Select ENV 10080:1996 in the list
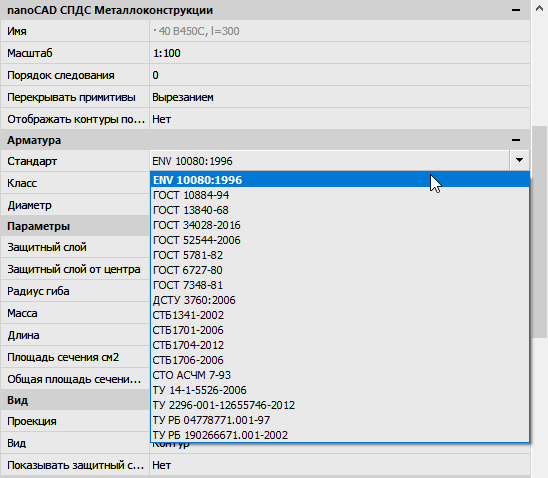The image size is (548, 478). (340, 180)
